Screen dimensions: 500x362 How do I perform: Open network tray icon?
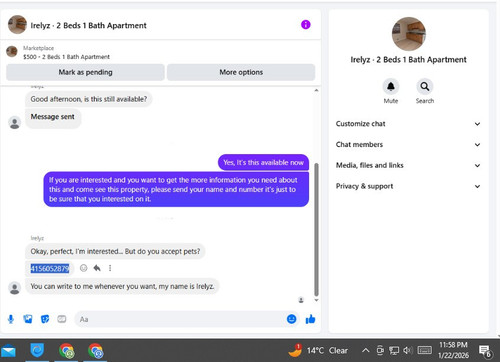394,351
